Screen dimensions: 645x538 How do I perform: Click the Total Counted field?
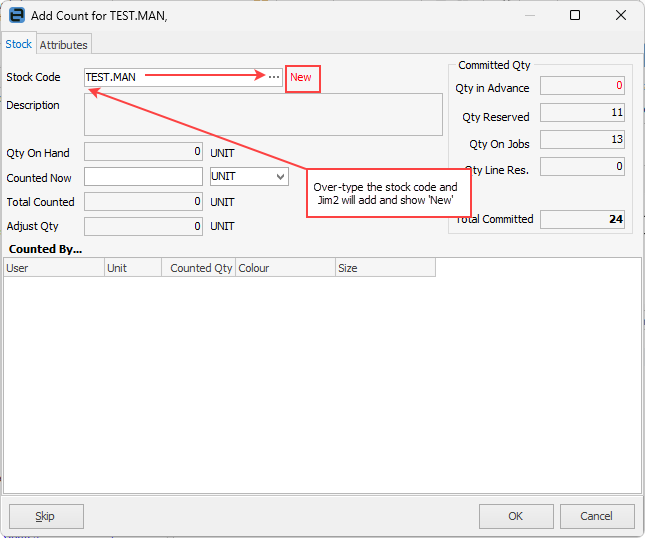143,202
